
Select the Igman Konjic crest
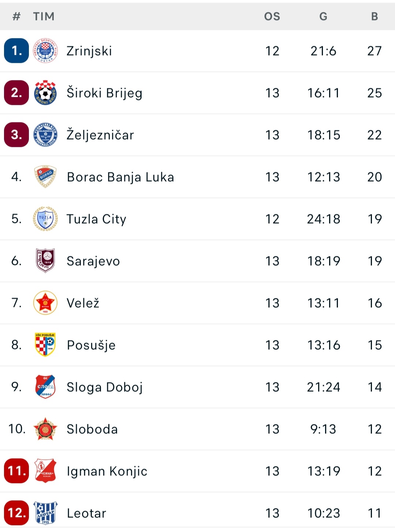[45, 471]
